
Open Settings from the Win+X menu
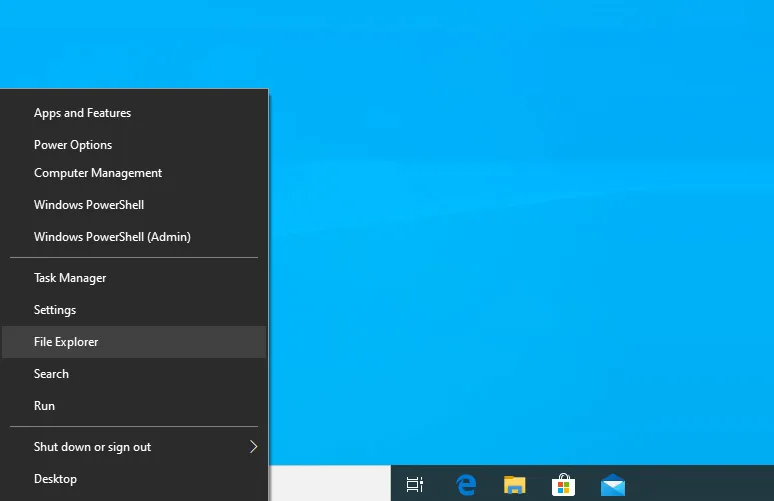[134, 310]
